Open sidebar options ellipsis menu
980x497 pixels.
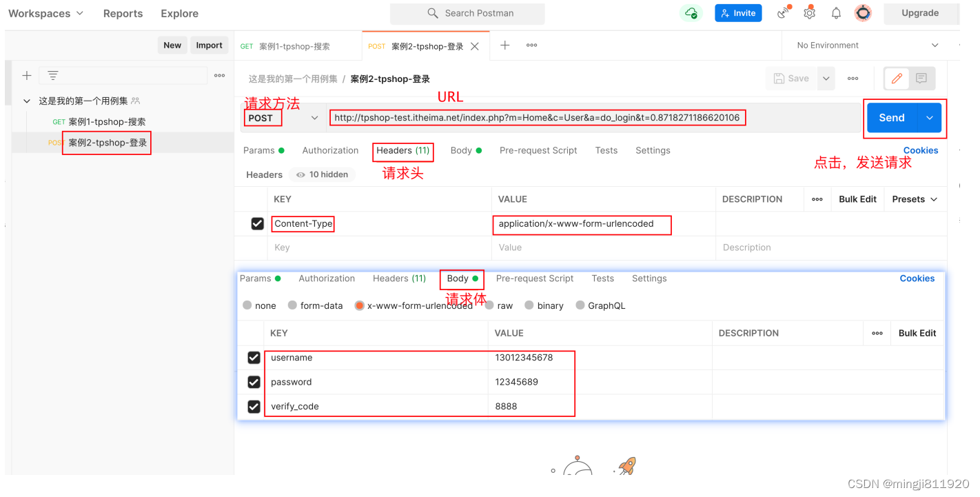point(219,76)
